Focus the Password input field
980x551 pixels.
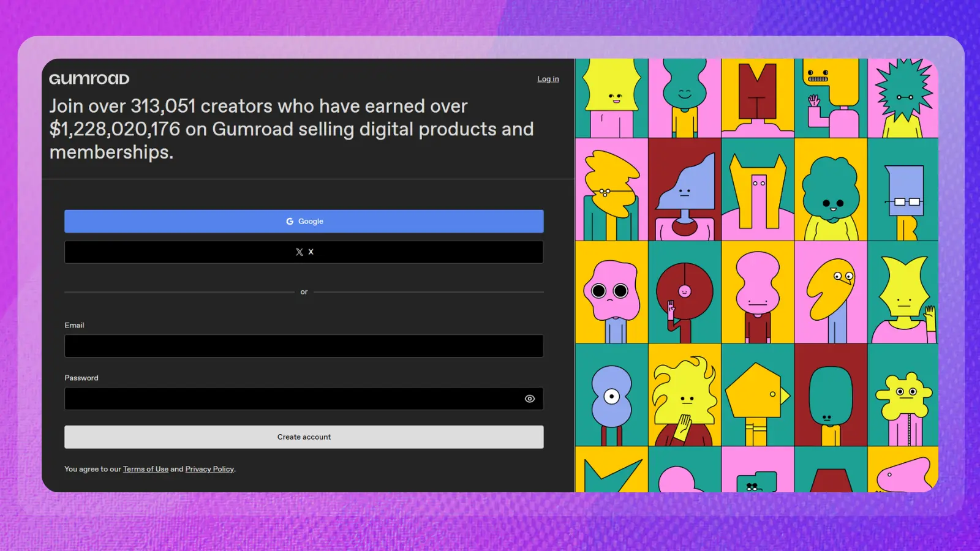click(304, 399)
